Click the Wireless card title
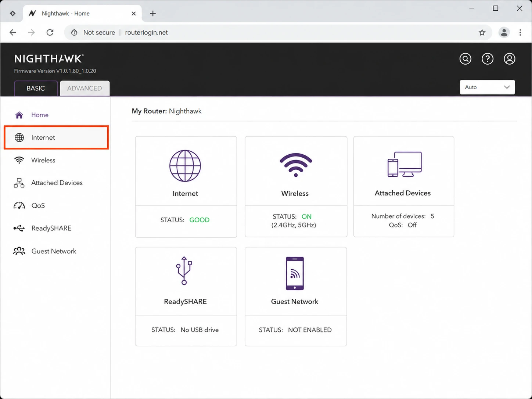Screen dimensions: 532x399 (295, 194)
